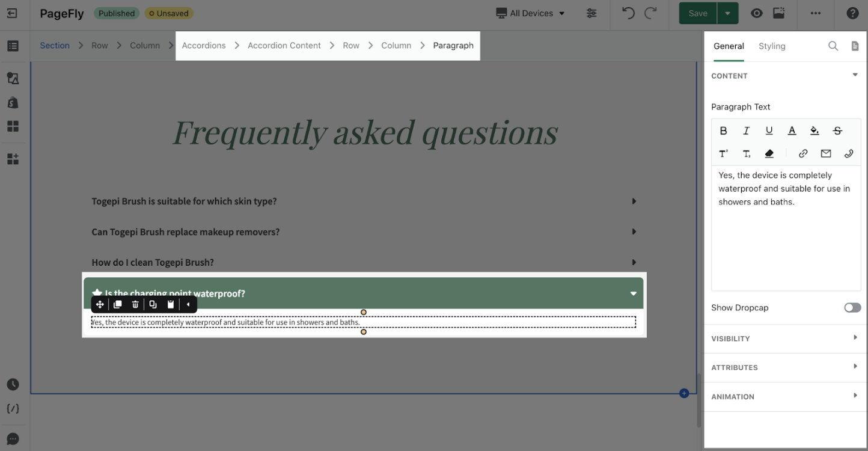868x451 pixels.
Task: Open the add third-party elements icon
Action: click(13, 159)
